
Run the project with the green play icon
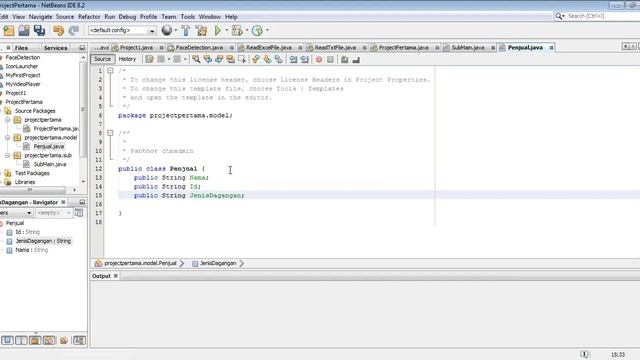coord(218,30)
